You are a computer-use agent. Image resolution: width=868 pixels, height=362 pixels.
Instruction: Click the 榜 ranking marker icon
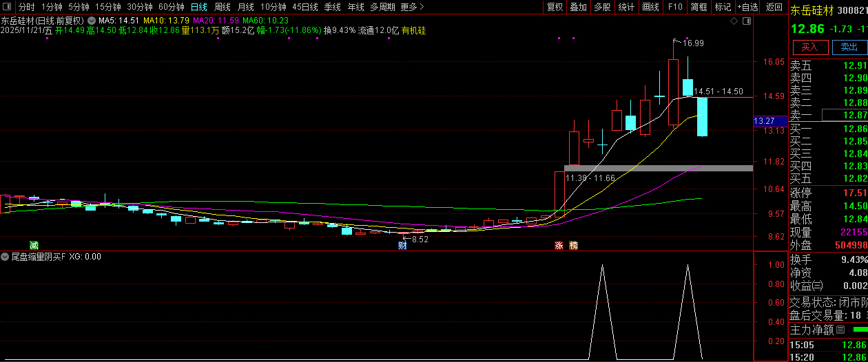[x=573, y=245]
